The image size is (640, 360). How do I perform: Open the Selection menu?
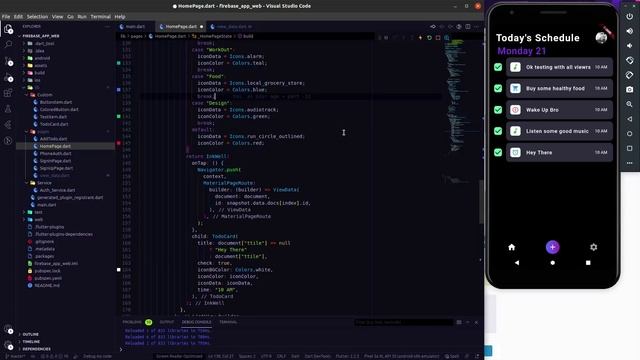click(x=38, y=17)
